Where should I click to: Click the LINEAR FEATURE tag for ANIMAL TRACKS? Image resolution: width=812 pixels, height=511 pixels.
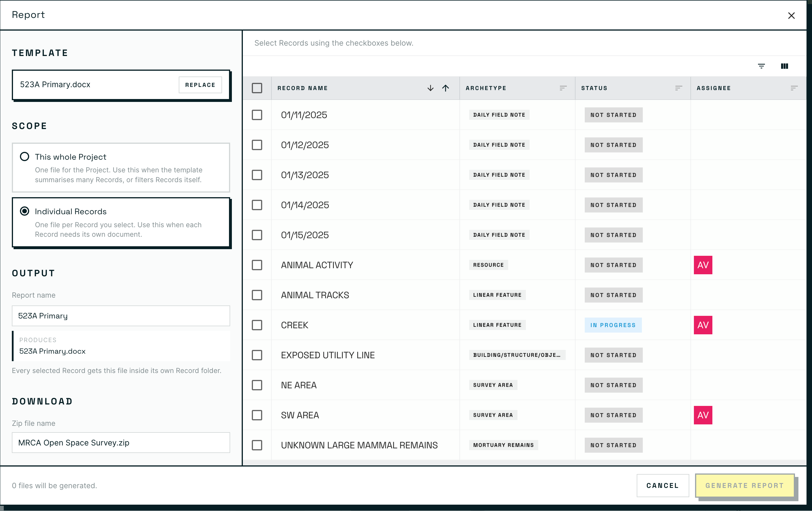tap(497, 295)
